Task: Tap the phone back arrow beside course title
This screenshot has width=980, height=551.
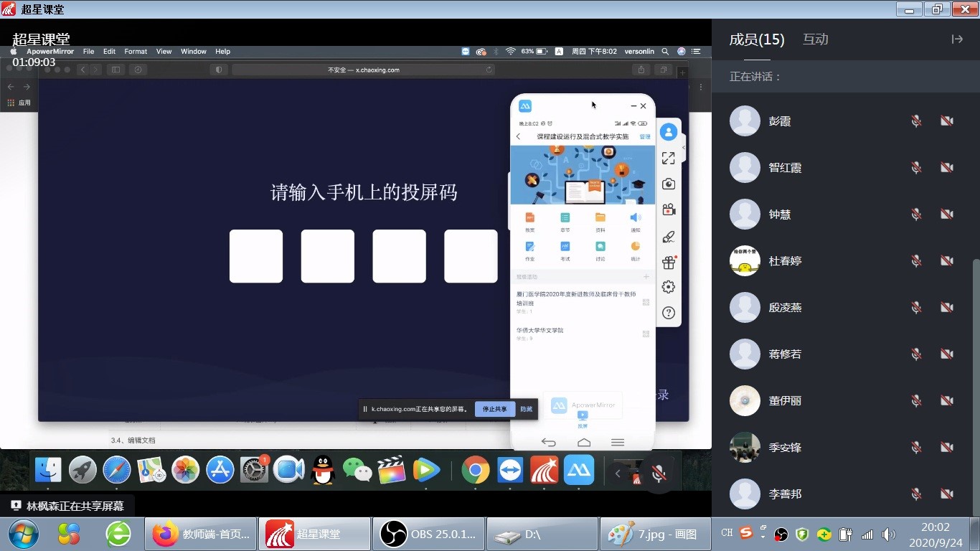Action: point(519,136)
